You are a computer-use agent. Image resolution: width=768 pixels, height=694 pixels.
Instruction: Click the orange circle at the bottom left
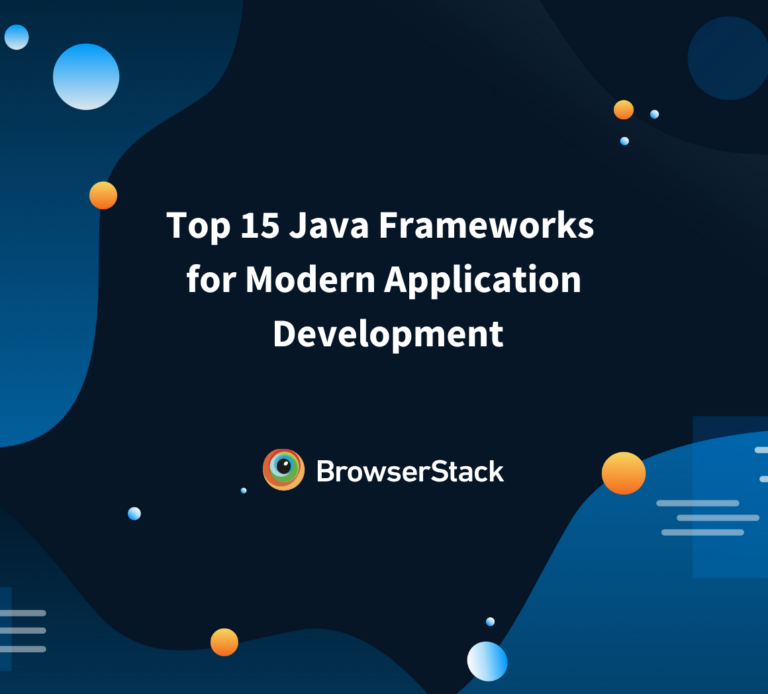tap(224, 642)
